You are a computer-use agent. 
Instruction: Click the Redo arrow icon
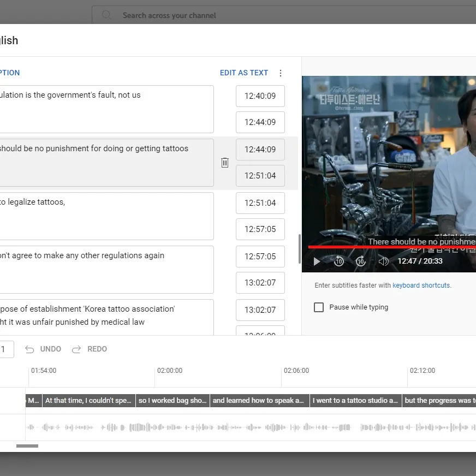(77, 349)
